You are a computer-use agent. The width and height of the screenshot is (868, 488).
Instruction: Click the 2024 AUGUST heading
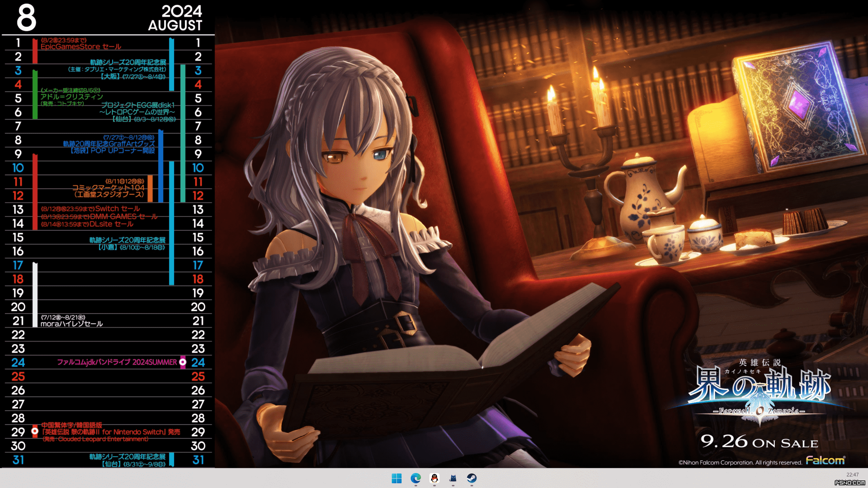tap(175, 18)
